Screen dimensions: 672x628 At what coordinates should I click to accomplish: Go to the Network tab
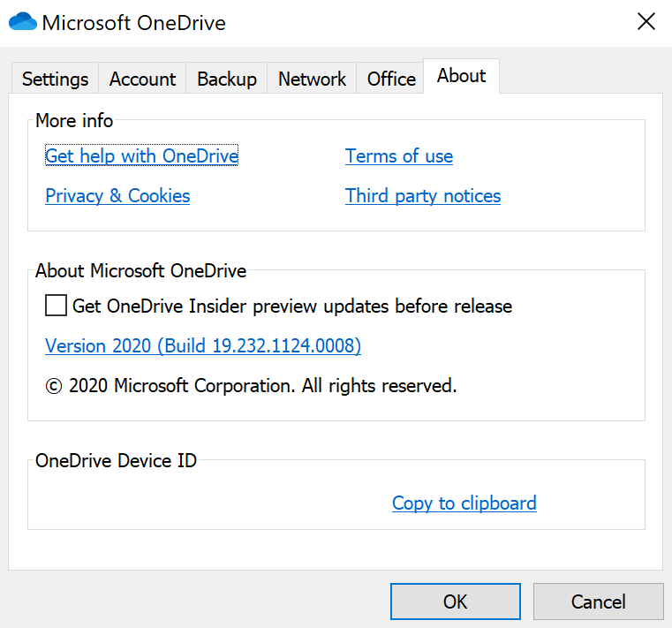pos(312,79)
